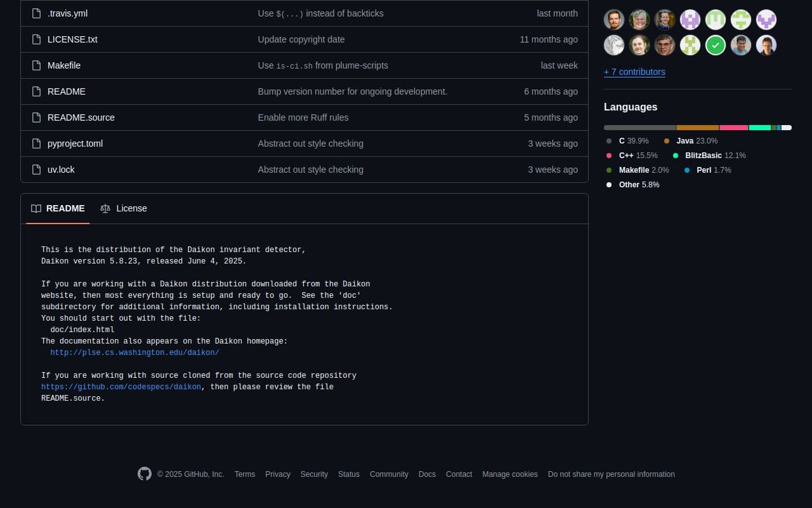This screenshot has width=812, height=508.
Task: Show the + 7 contributors link
Action: [634, 72]
